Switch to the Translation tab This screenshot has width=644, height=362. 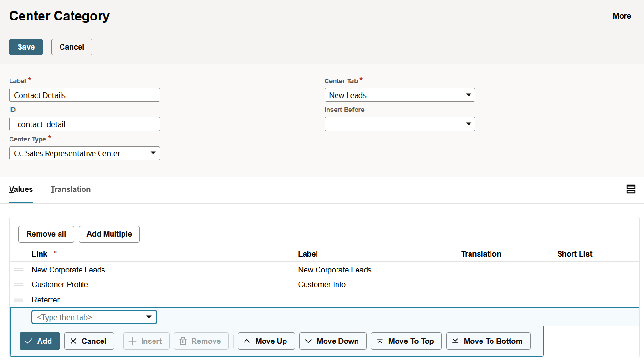[71, 189]
